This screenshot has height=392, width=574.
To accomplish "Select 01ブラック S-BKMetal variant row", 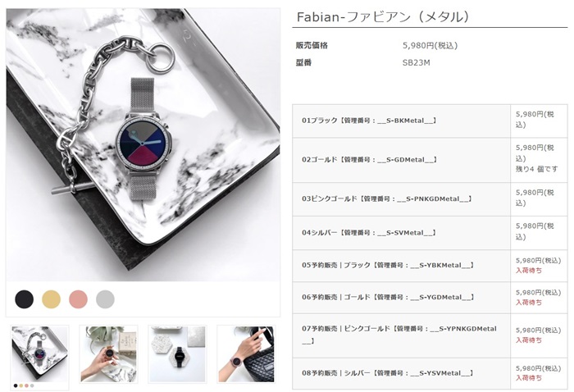I will (430, 121).
